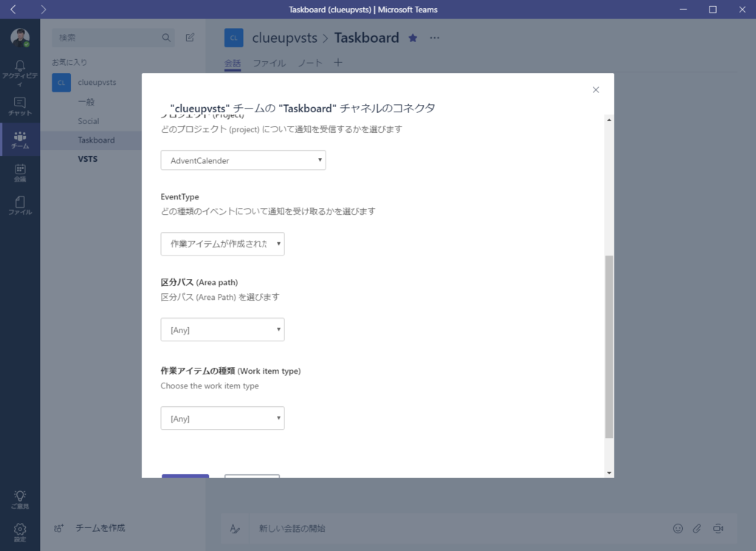Click the user profile avatar
Image resolution: width=756 pixels, height=551 pixels.
(x=20, y=38)
